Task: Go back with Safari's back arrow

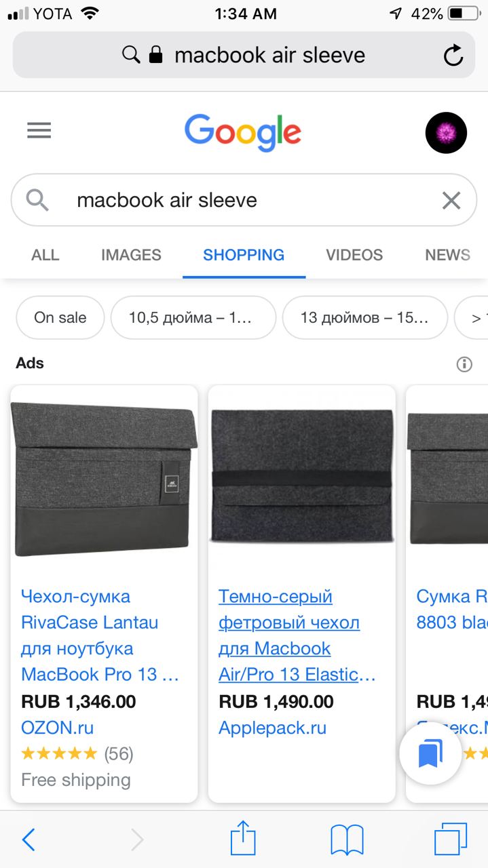Action: tap(29, 840)
